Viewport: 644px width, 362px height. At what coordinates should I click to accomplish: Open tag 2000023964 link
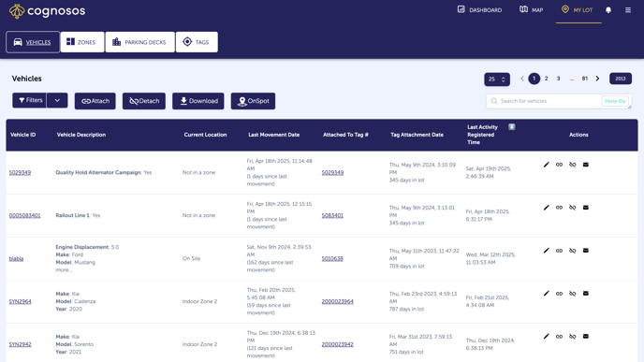pyautogui.click(x=338, y=301)
